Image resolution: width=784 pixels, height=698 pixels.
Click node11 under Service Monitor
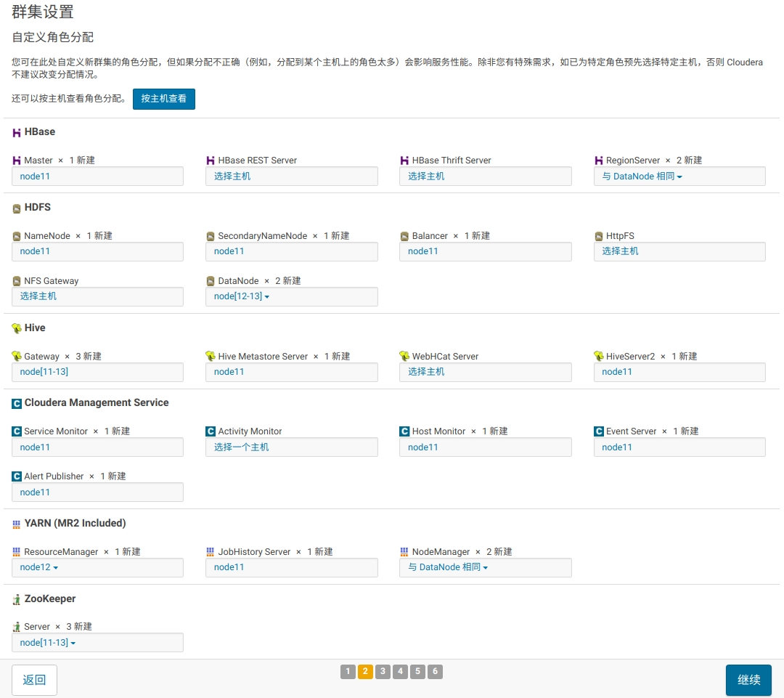click(x=35, y=447)
